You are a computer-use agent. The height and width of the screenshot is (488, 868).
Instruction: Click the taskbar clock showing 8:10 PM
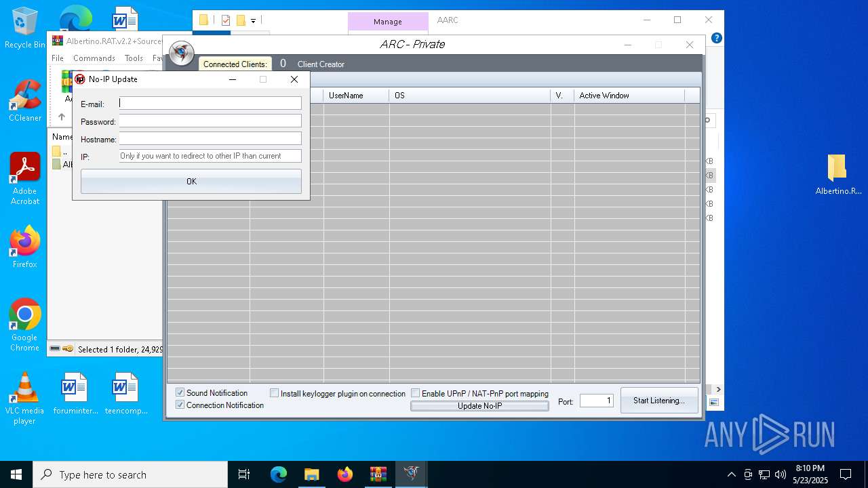[810, 474]
